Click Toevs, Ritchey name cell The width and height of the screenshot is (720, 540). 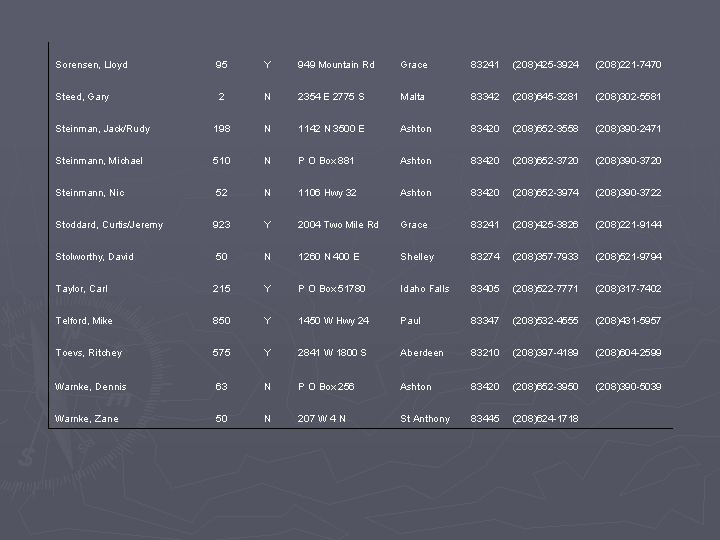coord(89,353)
